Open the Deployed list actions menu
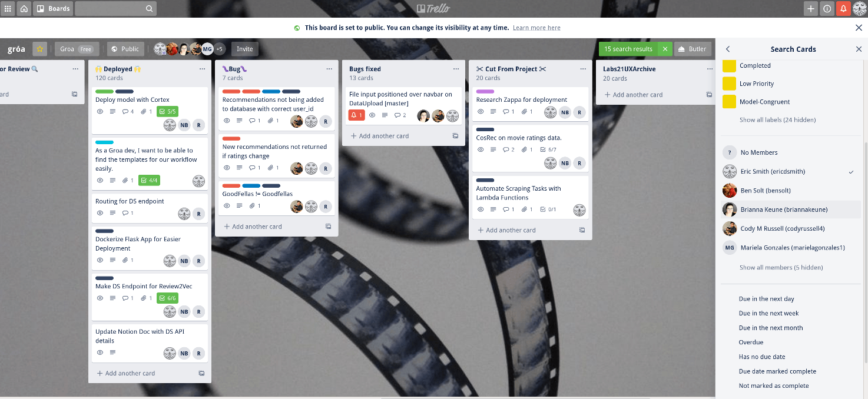The height and width of the screenshot is (399, 868). point(202,69)
